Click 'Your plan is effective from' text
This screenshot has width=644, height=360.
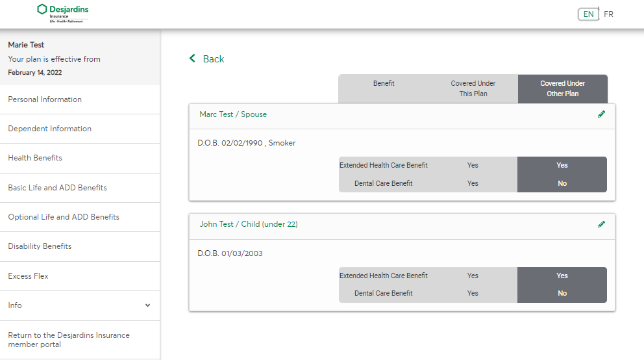point(55,58)
